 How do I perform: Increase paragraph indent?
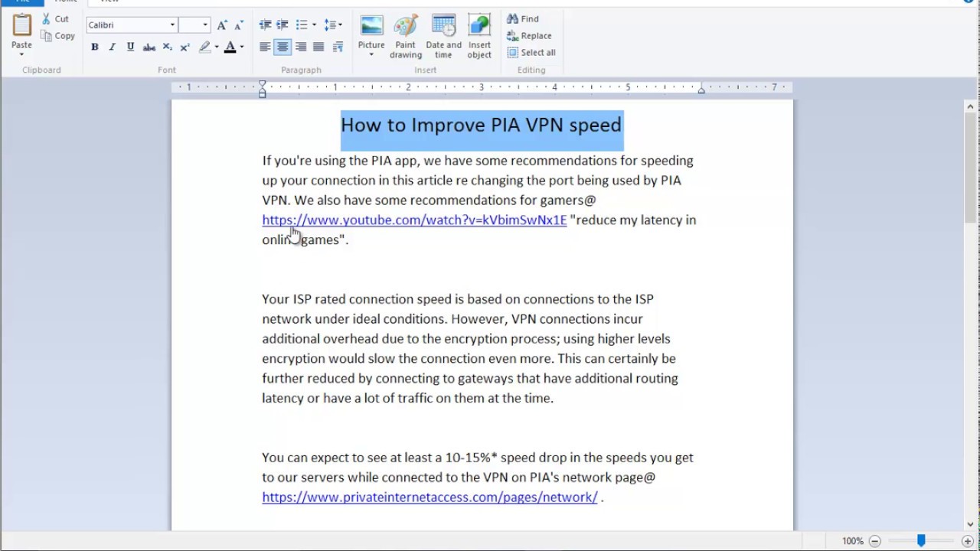[x=283, y=25]
